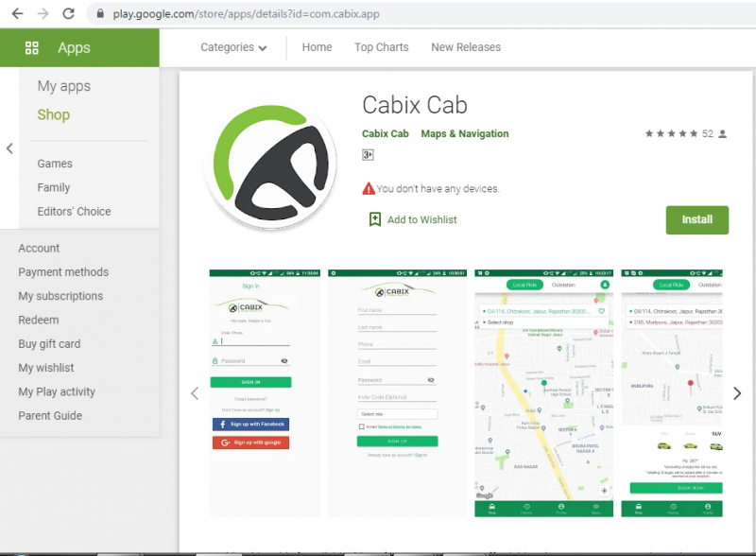Click the browser forward arrow
Image resolution: width=756 pixels, height=556 pixels.
(43, 13)
